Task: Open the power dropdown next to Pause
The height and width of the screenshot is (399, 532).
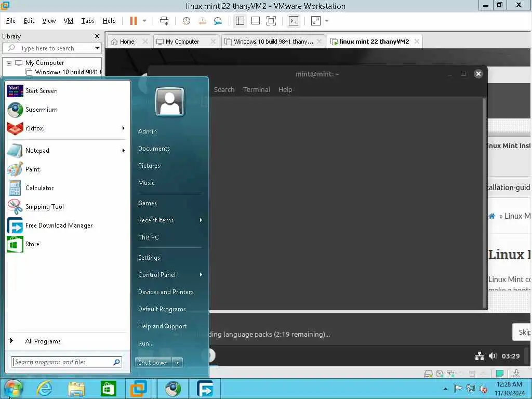Action: [144, 21]
